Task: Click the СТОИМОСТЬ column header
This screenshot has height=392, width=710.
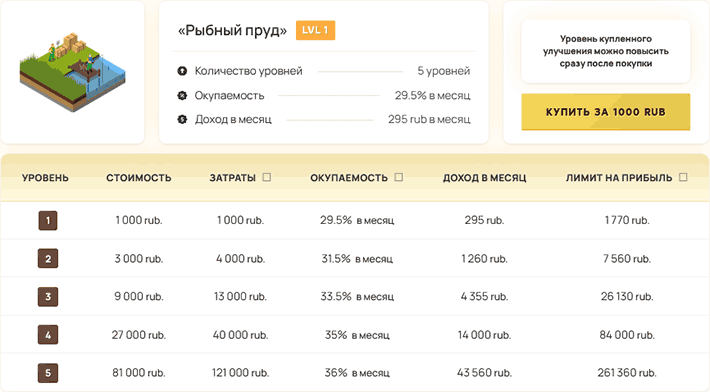Action: click(x=139, y=178)
